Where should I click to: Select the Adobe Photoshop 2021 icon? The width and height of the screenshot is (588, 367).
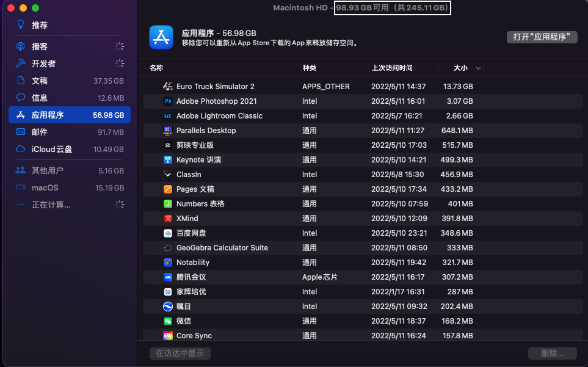tap(168, 101)
